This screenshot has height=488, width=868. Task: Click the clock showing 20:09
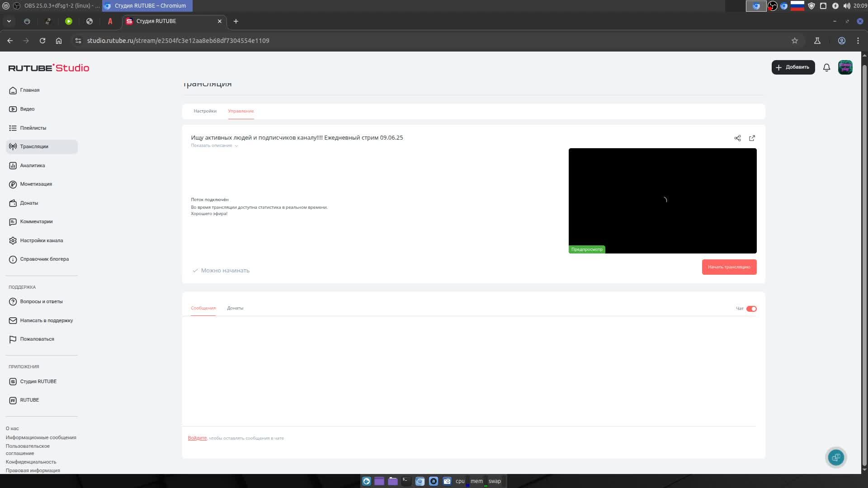(860, 6)
